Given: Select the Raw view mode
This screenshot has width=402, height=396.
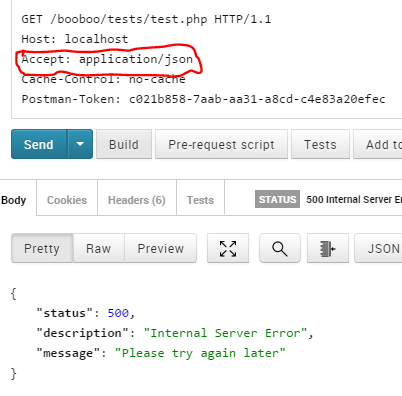Looking at the screenshot, I should (99, 248).
